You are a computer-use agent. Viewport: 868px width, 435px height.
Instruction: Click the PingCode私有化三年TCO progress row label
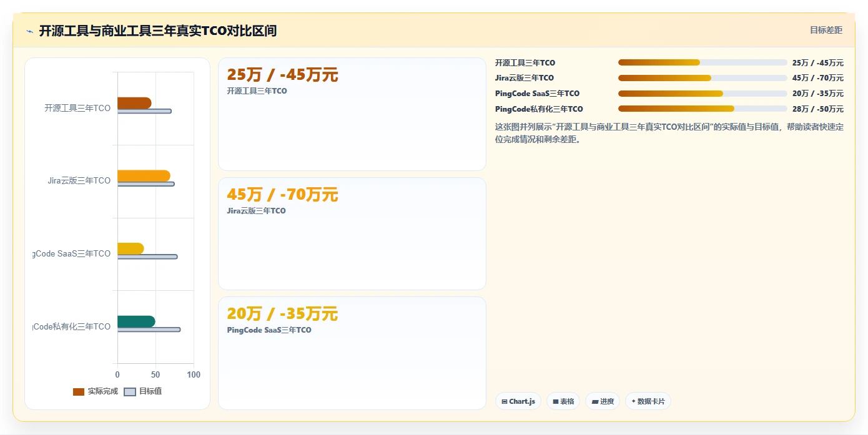pyautogui.click(x=539, y=109)
